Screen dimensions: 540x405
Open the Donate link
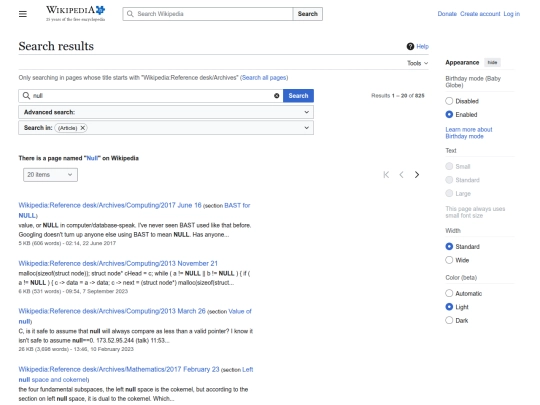pyautogui.click(x=447, y=14)
